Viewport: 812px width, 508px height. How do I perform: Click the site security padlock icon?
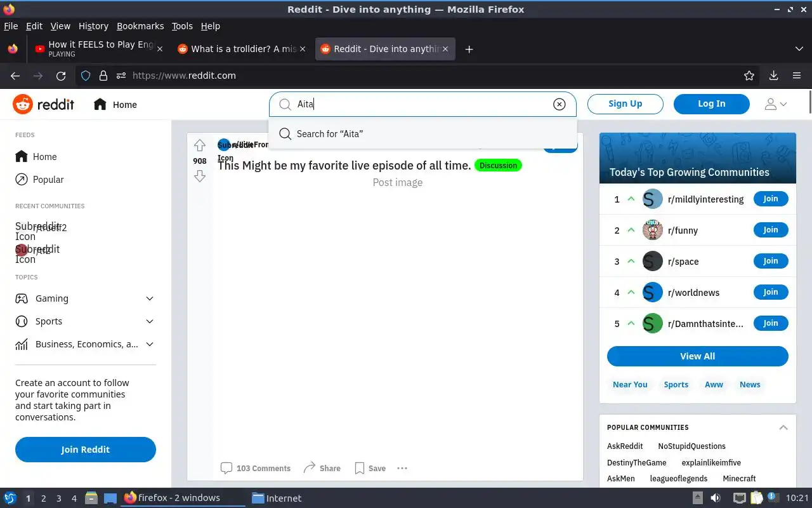[103, 76]
